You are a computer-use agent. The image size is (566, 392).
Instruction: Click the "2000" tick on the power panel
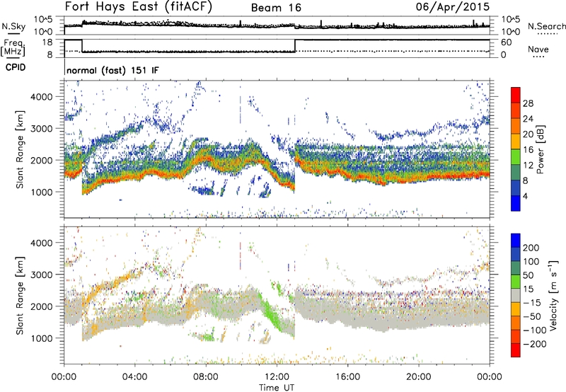point(41,160)
